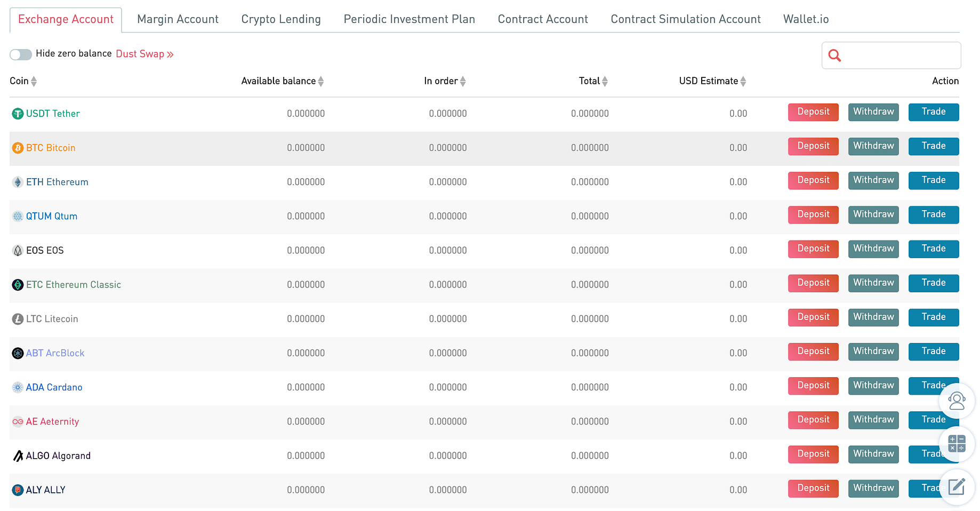Switch to the Margin Account tab
980x511 pixels.
click(x=178, y=19)
